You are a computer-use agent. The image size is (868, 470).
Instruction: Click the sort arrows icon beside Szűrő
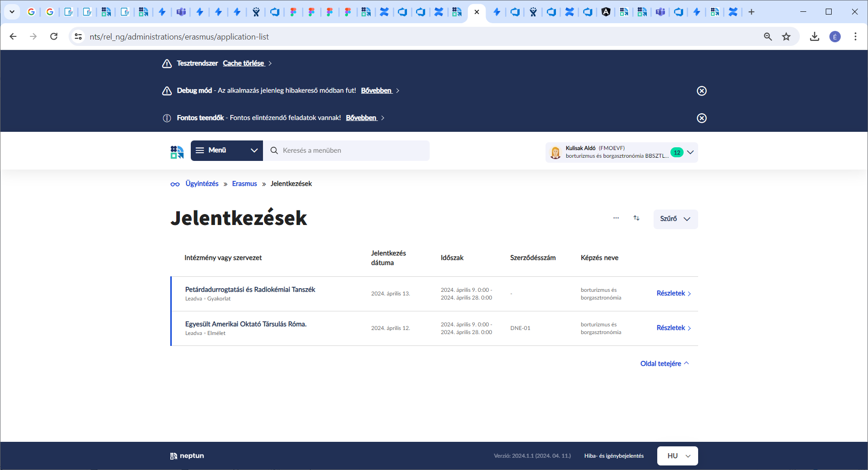pyautogui.click(x=636, y=218)
